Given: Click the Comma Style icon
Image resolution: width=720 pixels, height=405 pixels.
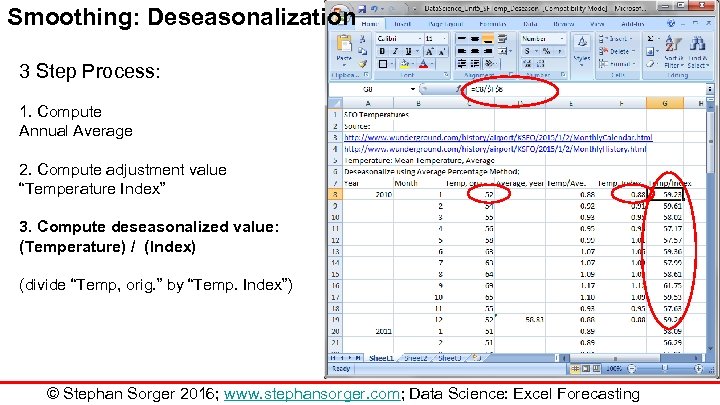Looking at the screenshot, I should point(559,51).
